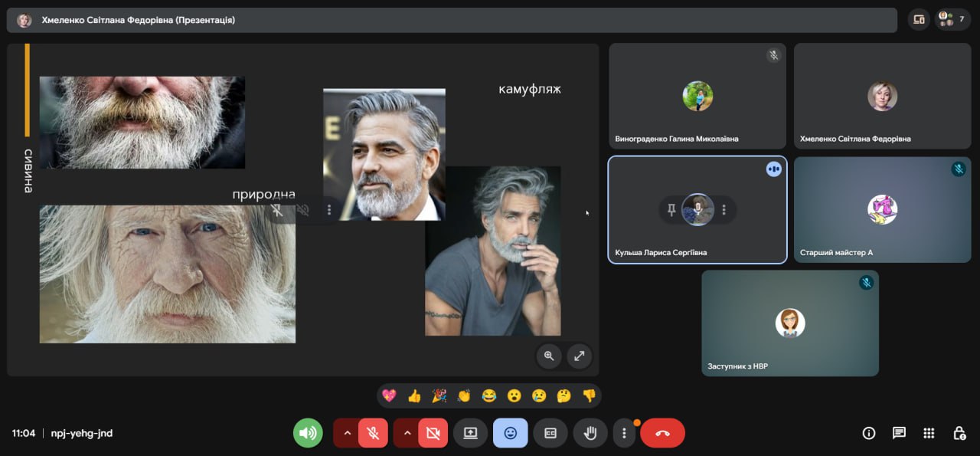980x456 pixels.
Task: Expand audio settings arrow beside the microphone
Action: 347,433
